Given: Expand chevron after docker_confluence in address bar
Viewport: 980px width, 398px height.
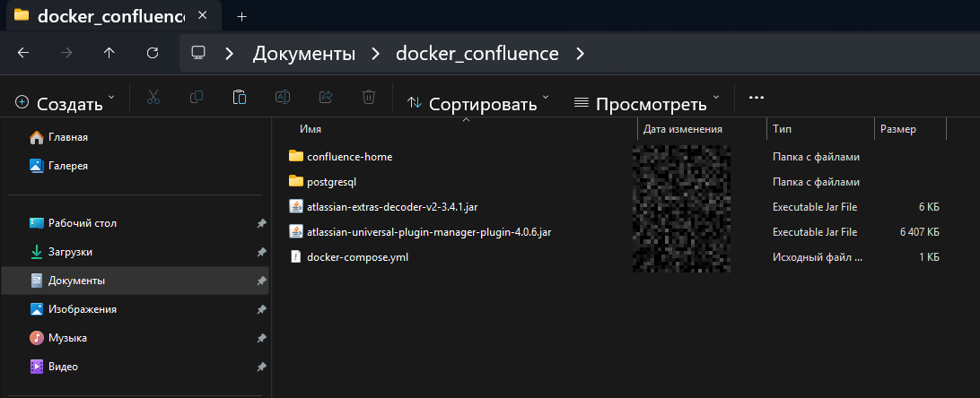Looking at the screenshot, I should pos(581,54).
